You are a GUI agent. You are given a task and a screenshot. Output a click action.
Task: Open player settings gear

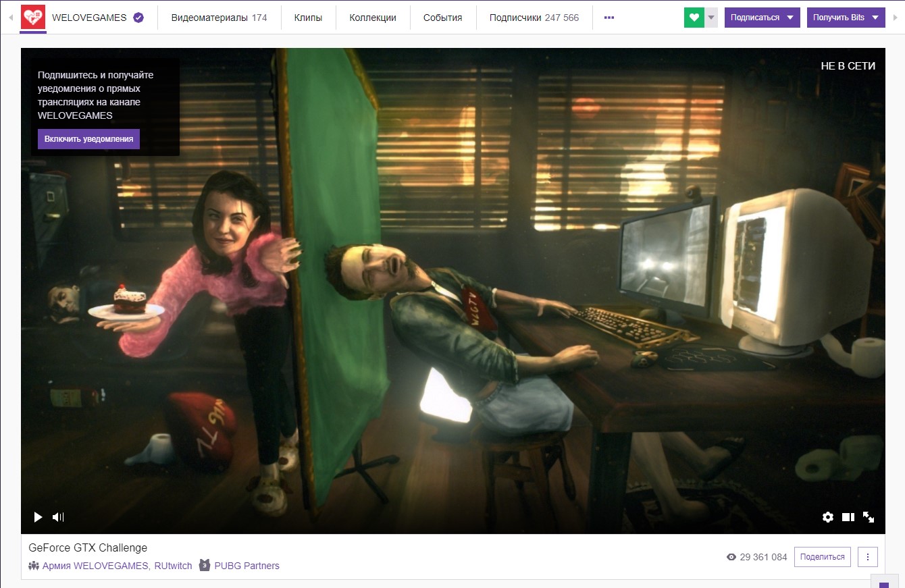pos(828,517)
